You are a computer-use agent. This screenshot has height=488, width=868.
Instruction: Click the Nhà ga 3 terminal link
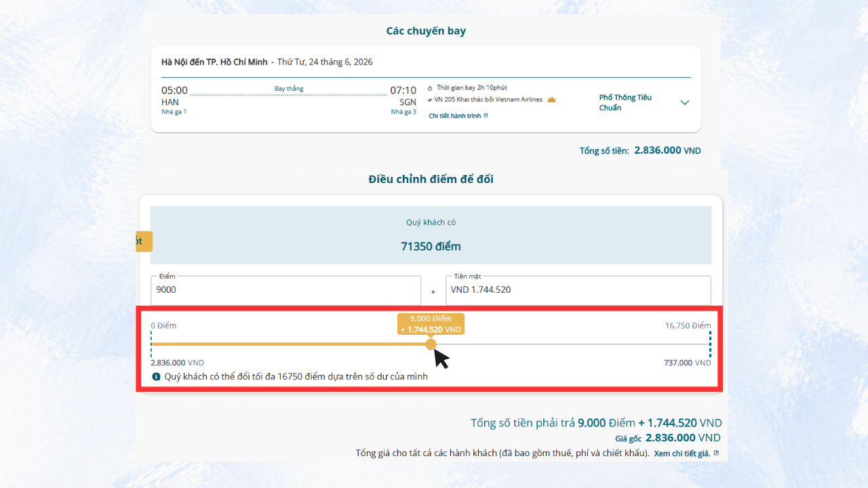tap(403, 112)
